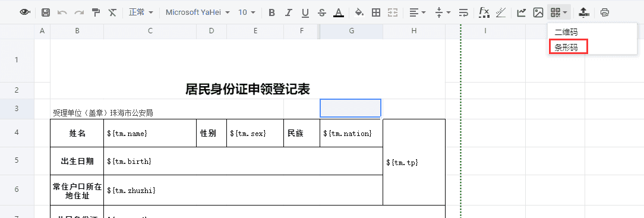
Task: Open the cell fill color bucket
Action: pyautogui.click(x=359, y=12)
